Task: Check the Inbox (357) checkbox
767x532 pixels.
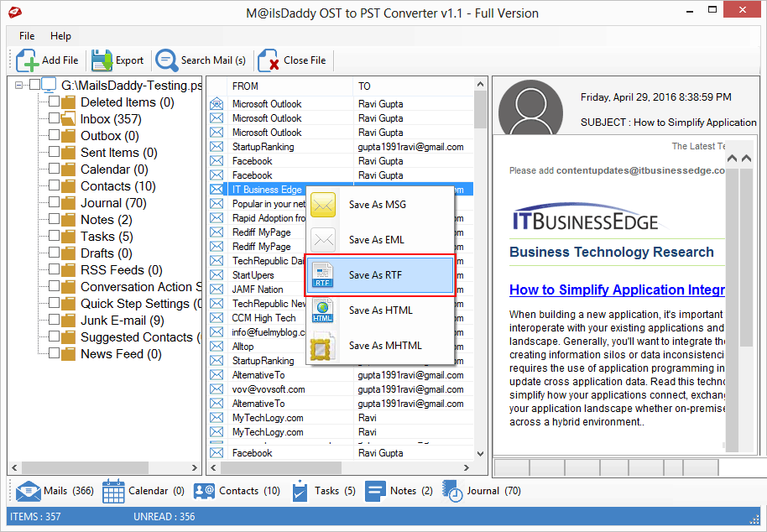Action: (54, 117)
